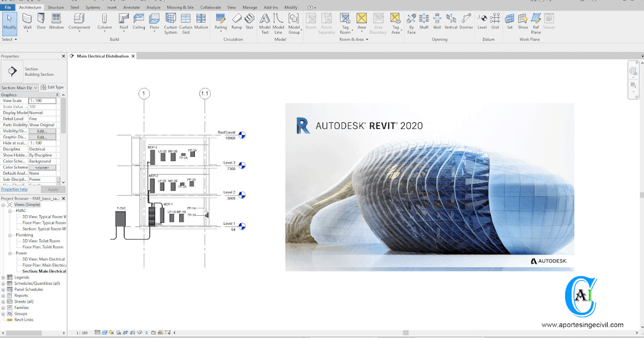Expand Schedules/Quantities (all) node
644x338 pixels.
[3, 283]
